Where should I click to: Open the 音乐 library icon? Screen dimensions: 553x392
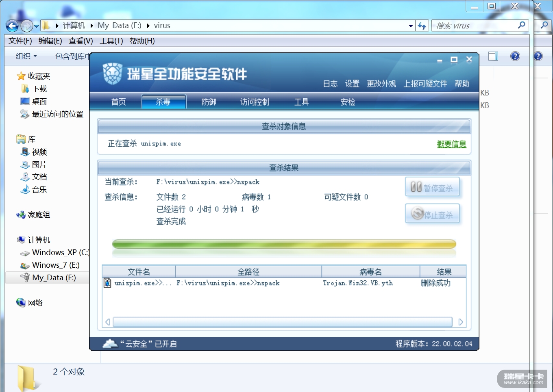click(25, 189)
